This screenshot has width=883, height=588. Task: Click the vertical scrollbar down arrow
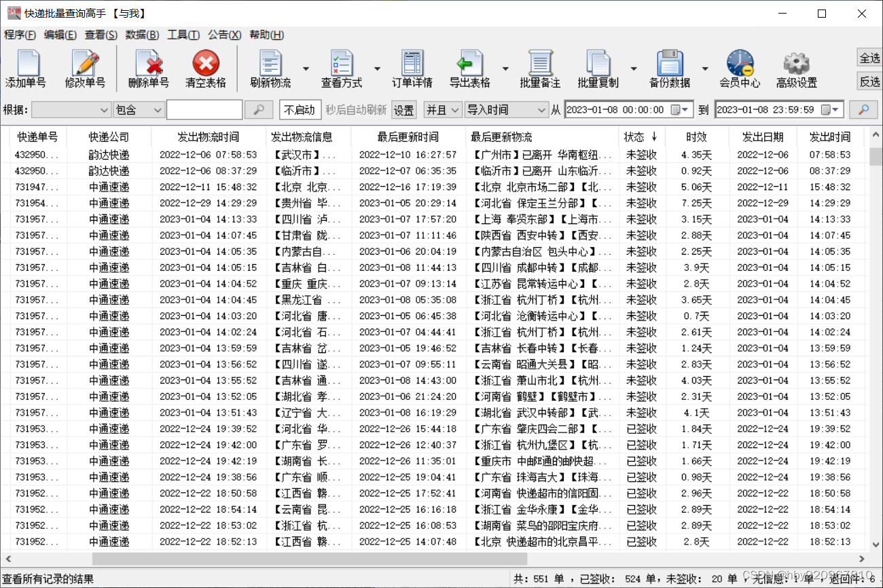tap(876, 545)
